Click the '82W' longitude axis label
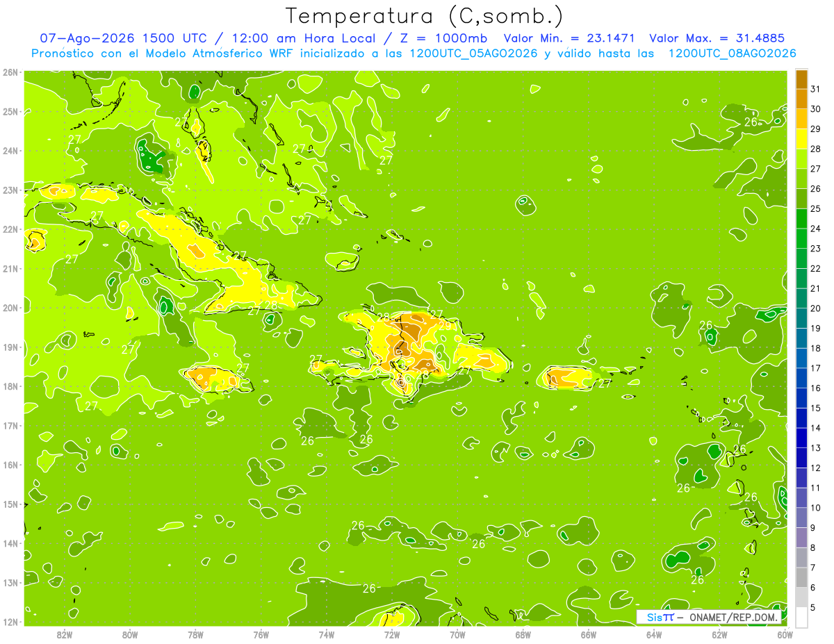The width and height of the screenshot is (834, 644). click(65, 634)
